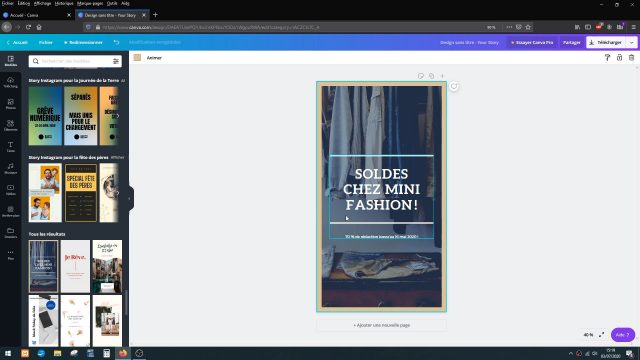640x360 pixels.
Task: Click Firefox icon in taskbar
Action: coord(123,353)
